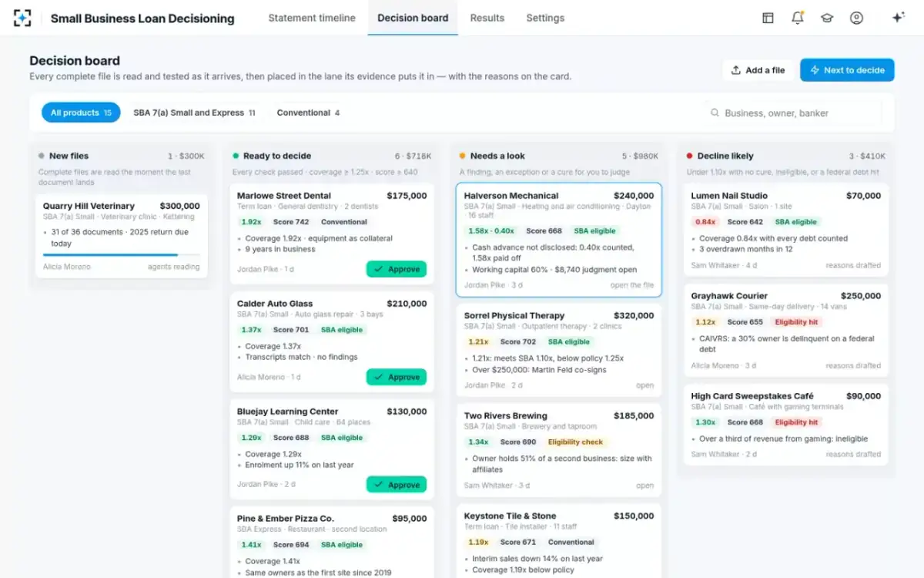This screenshot has width=924, height=578.
Task: Click Marlowe Street Dental card title
Action: click(x=284, y=196)
